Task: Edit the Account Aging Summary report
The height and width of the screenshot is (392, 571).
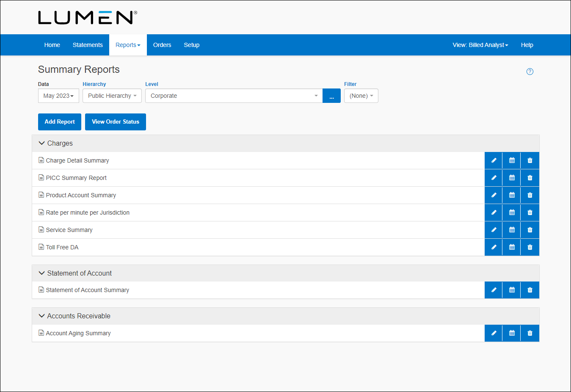Action: [x=493, y=333]
